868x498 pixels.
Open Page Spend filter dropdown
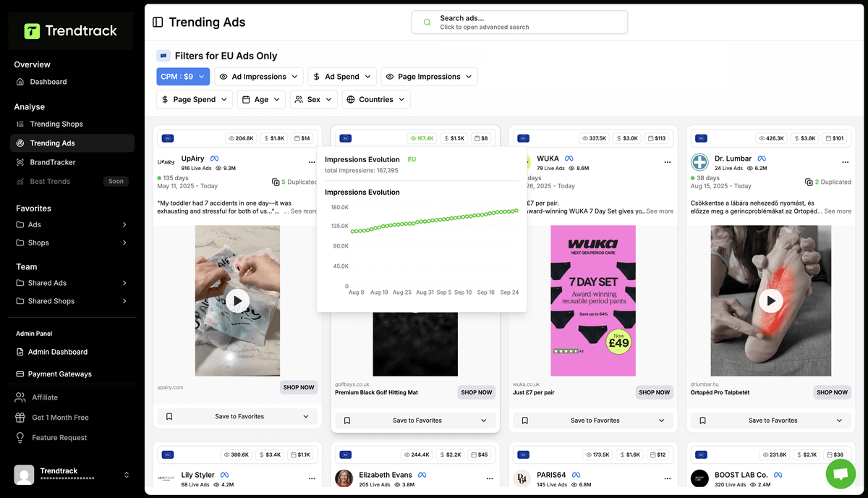[195, 100]
